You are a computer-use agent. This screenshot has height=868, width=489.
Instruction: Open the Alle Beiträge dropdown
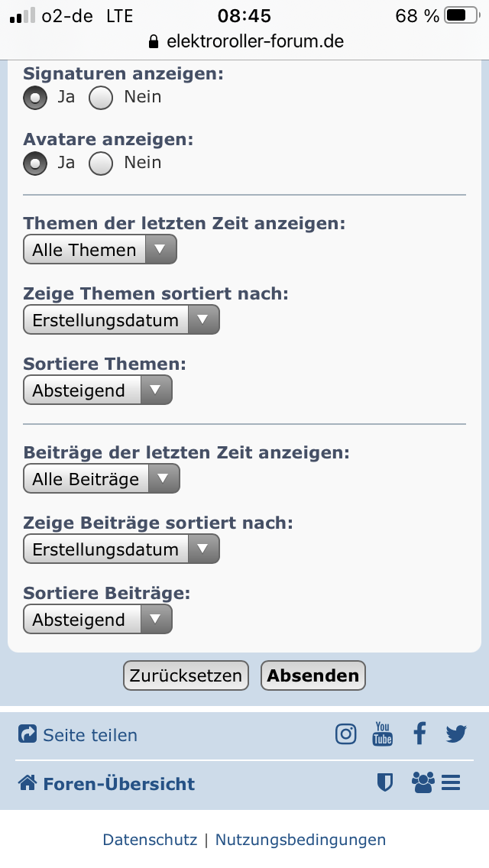click(x=102, y=479)
